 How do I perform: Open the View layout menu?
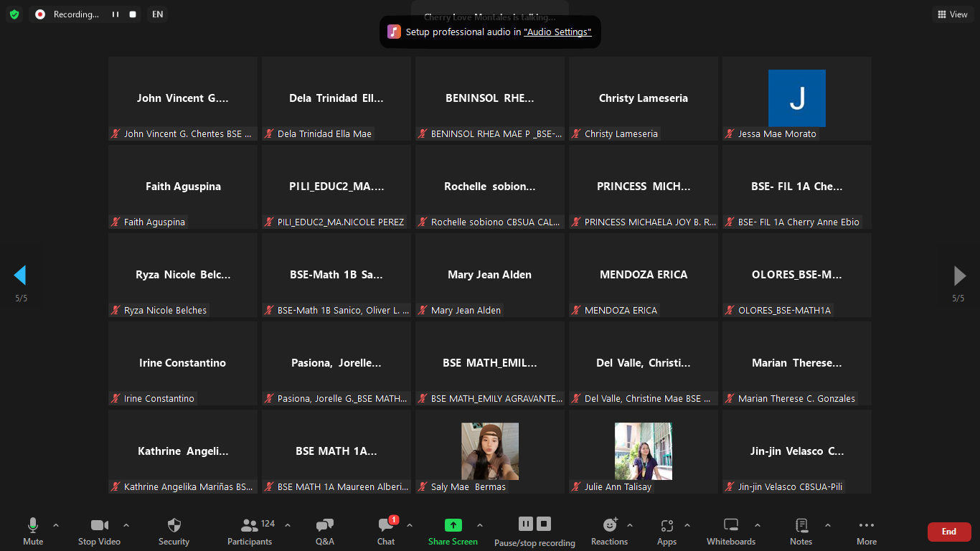coord(952,14)
